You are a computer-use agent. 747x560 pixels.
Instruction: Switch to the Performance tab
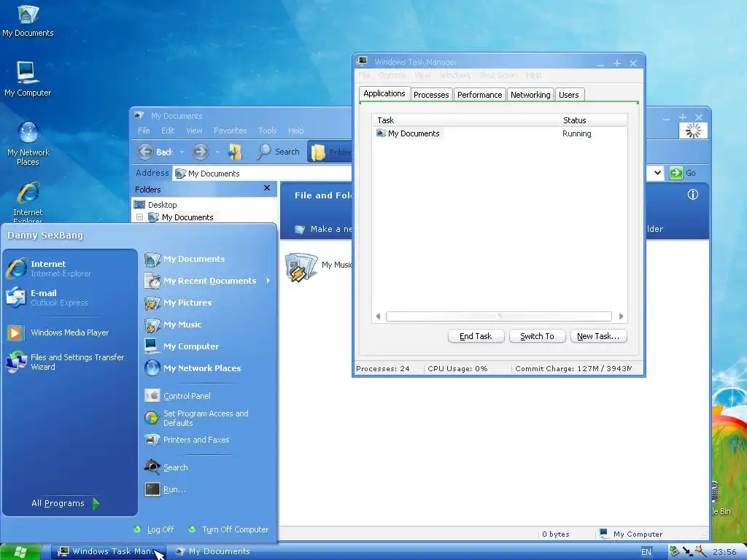pos(480,95)
